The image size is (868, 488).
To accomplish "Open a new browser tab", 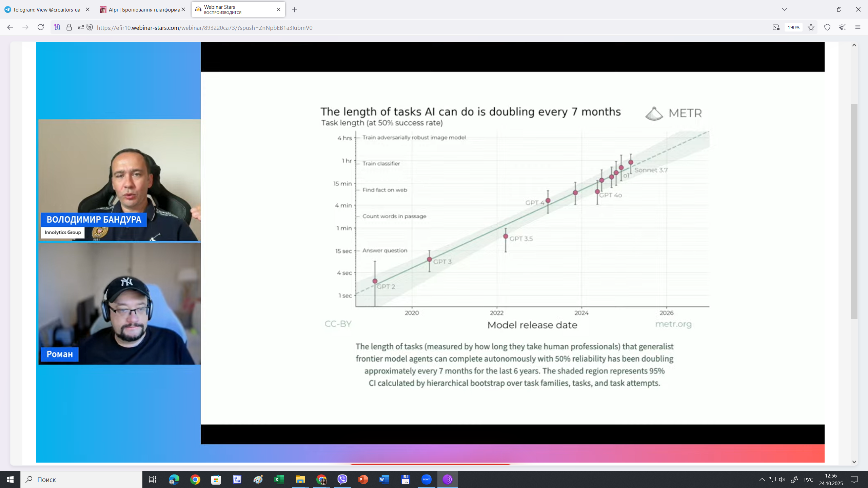I will pyautogui.click(x=294, y=10).
